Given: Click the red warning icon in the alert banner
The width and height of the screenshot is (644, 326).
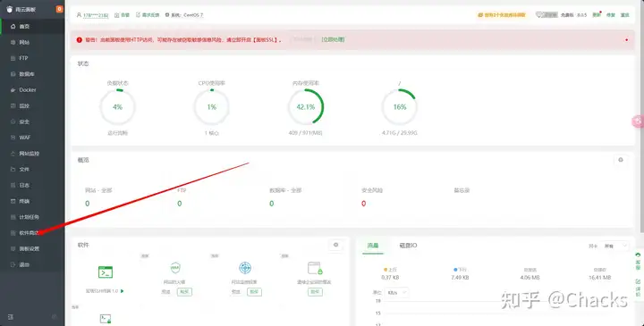Looking at the screenshot, I should tap(80, 40).
